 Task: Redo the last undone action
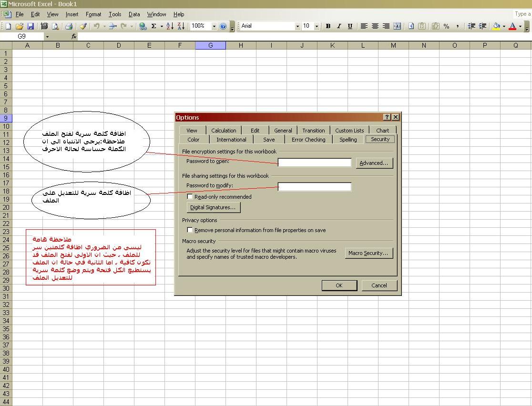point(123,26)
